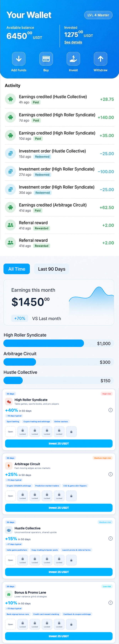Image resolution: width=119 pixels, height=644 pixels.
Task: Tap the Sport betting tag chip
Action: (13, 422)
